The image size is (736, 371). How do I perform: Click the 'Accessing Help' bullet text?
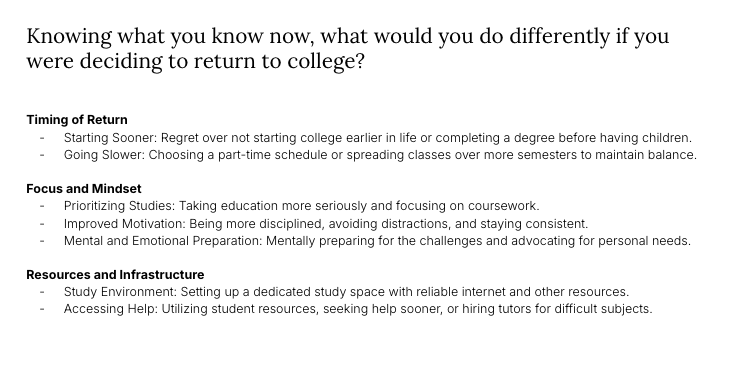click(358, 309)
